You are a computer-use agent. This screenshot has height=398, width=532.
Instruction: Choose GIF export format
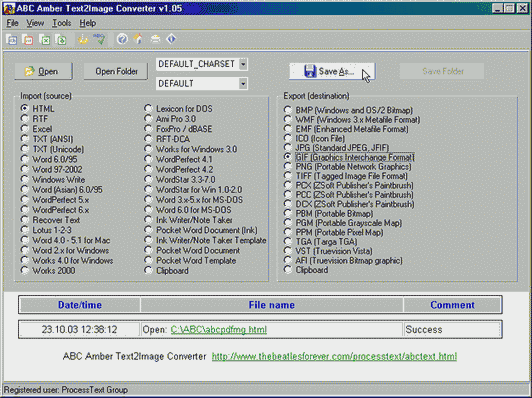pos(349,157)
